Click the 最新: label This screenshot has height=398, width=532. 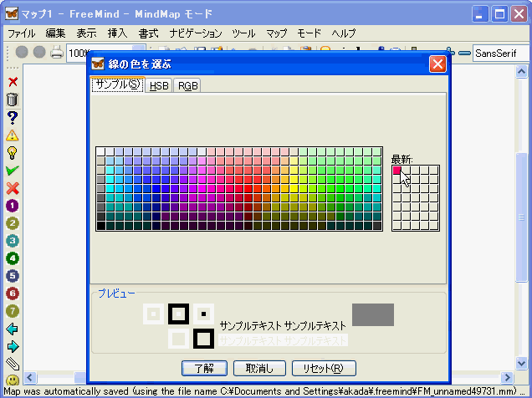coord(402,159)
